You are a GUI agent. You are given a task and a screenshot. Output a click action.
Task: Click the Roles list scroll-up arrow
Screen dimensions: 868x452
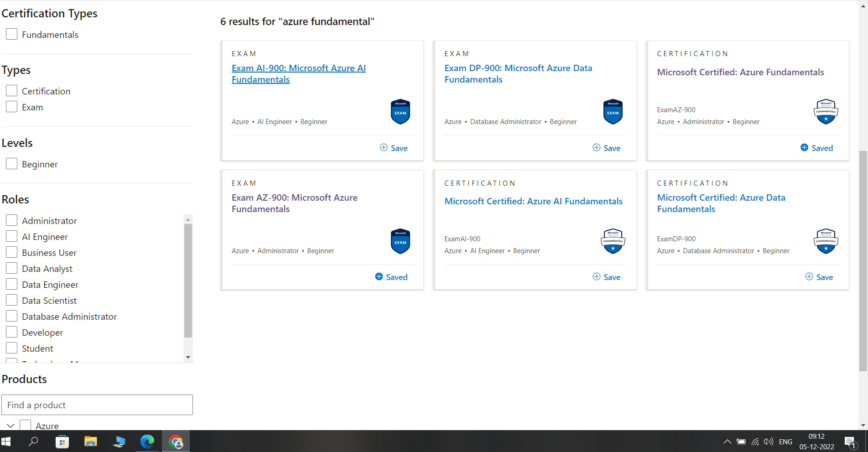(x=188, y=219)
